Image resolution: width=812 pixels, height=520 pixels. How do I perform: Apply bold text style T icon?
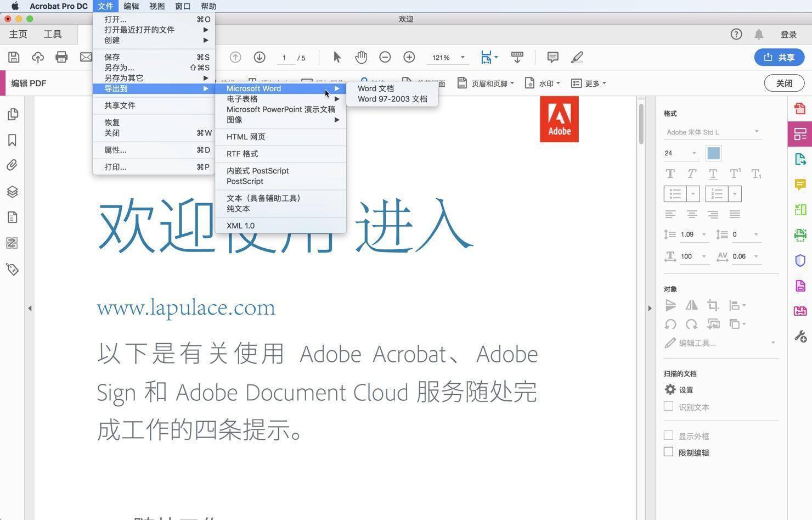pos(670,174)
